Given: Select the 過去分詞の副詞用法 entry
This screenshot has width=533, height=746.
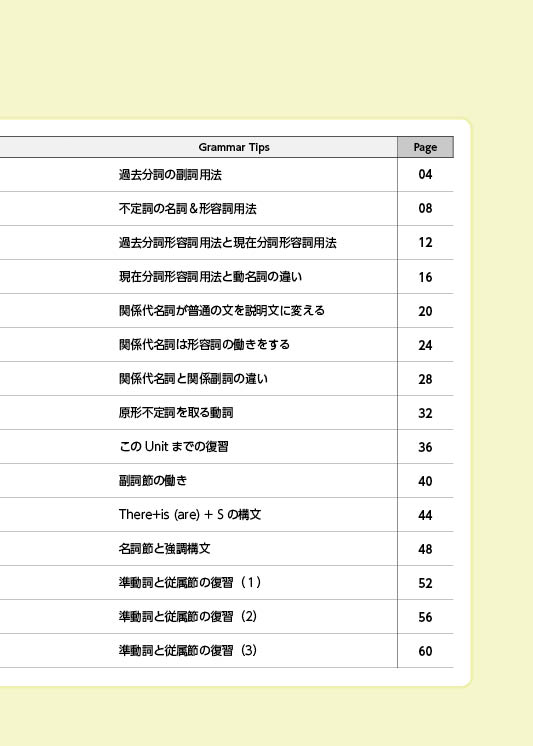Looking at the screenshot, I should click(x=170, y=175).
